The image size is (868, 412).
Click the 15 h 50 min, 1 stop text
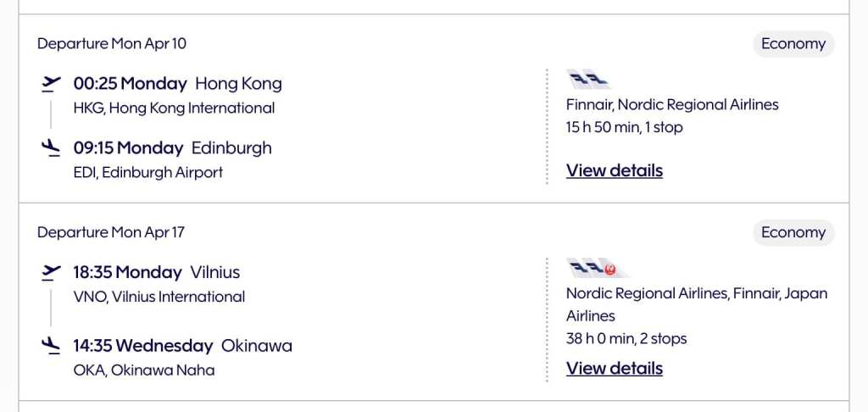tap(624, 127)
